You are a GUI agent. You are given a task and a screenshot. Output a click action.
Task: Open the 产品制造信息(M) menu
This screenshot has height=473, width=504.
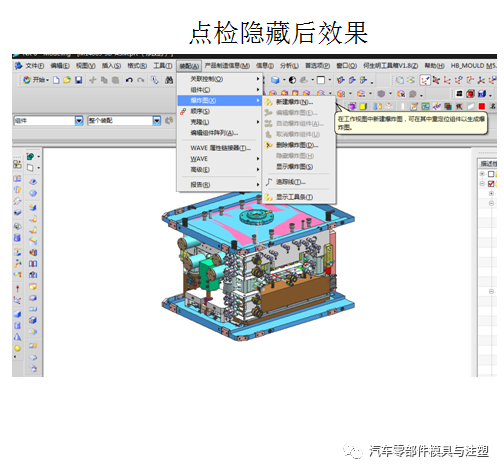tap(227, 66)
